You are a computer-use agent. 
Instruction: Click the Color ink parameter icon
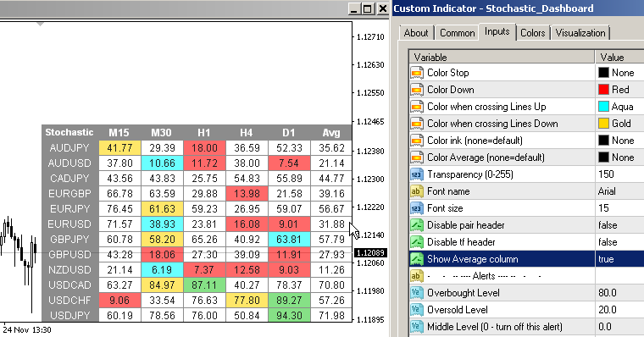click(416, 141)
